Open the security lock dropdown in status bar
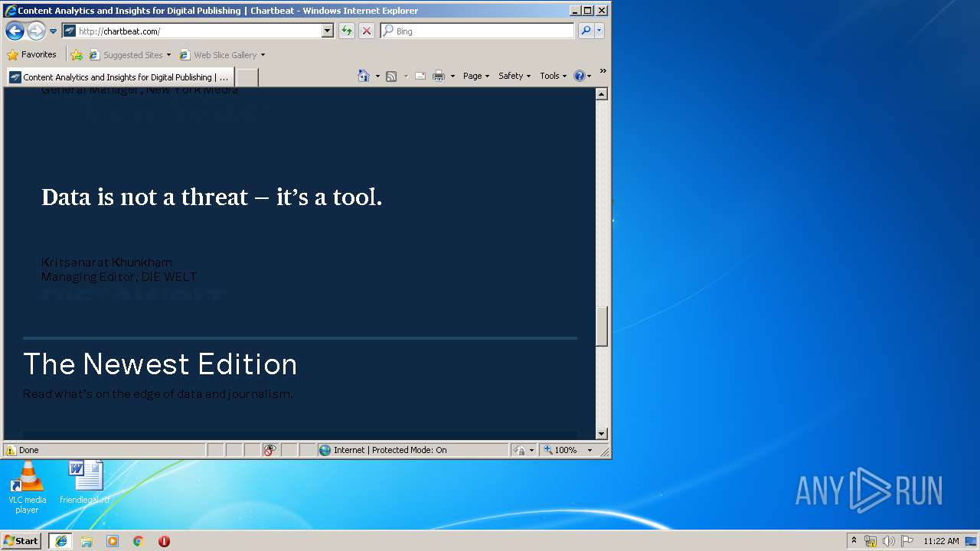This screenshot has height=551, width=980. click(x=524, y=450)
